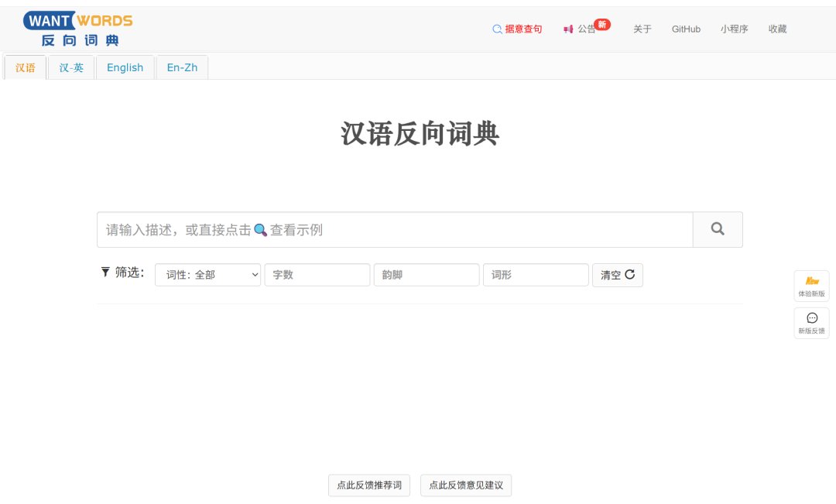Click the magnifying glass search icon
The height and width of the screenshot is (504, 836).
(x=717, y=228)
